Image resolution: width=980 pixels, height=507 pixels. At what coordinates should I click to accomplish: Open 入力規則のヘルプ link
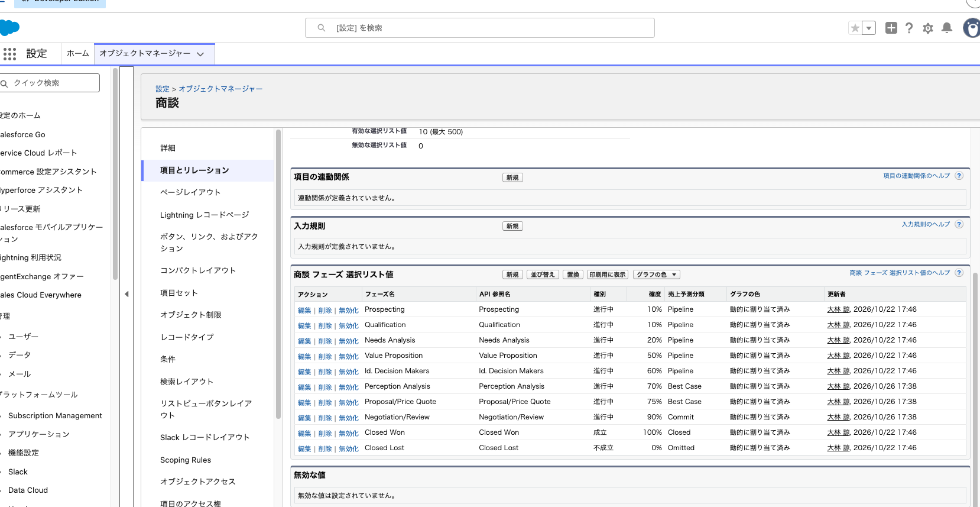(926, 224)
